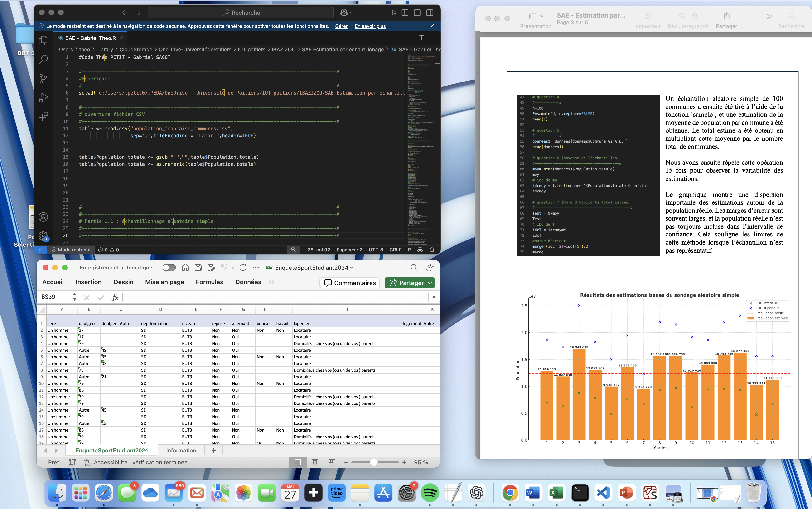The height and width of the screenshot is (509, 812).
Task: Open Run and Debug view
Action: [x=43, y=98]
